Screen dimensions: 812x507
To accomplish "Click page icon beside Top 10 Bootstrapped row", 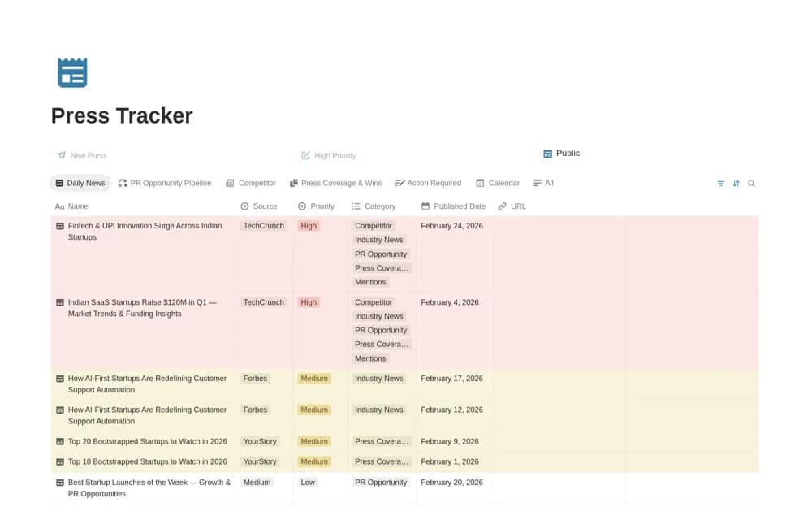I will tap(60, 461).
